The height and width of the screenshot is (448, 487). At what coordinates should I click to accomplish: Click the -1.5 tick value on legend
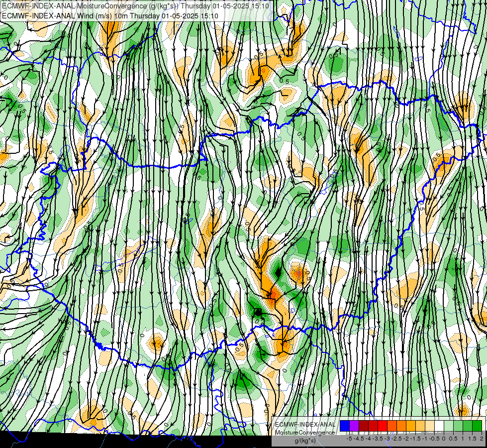click(415, 439)
